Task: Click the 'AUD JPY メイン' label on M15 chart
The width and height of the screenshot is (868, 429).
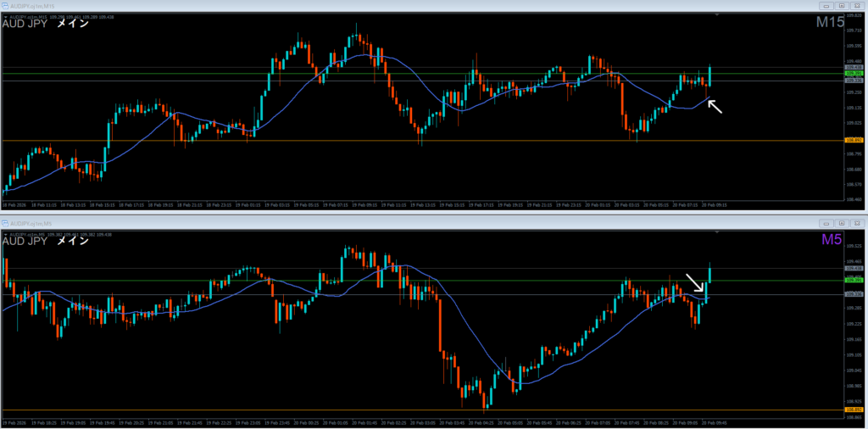Action: 46,24
